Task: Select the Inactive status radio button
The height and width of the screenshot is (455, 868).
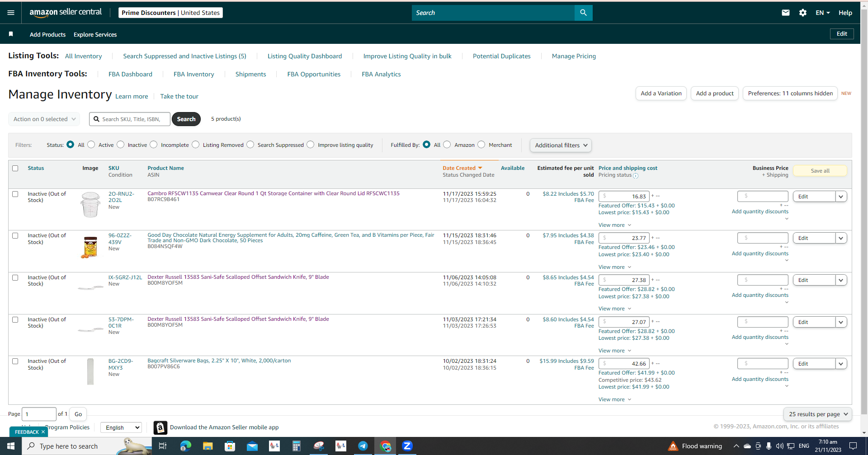Action: click(120, 145)
